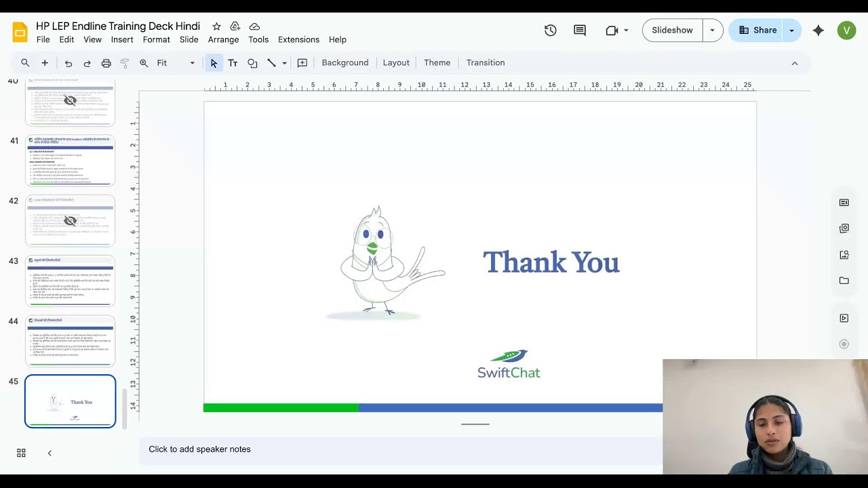Select slide 45 Thank You thumbnail

click(x=71, y=401)
